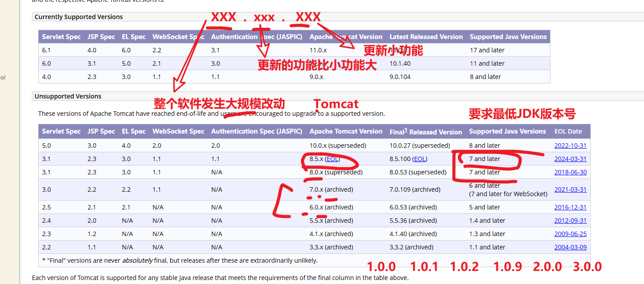Click the 10.0.27 (superseded) cell
The height and width of the screenshot is (284, 644).
click(x=420, y=146)
